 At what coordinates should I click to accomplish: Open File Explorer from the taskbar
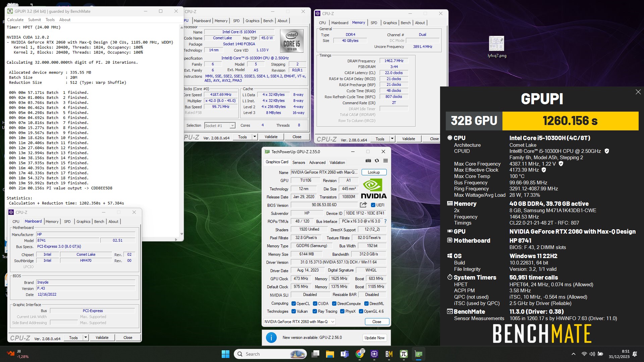(330, 354)
